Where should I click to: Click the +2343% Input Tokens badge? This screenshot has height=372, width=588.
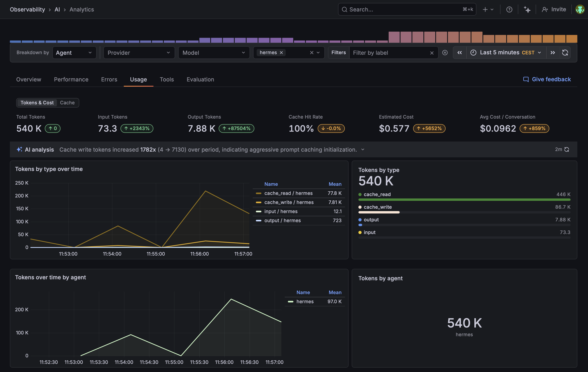[137, 128]
